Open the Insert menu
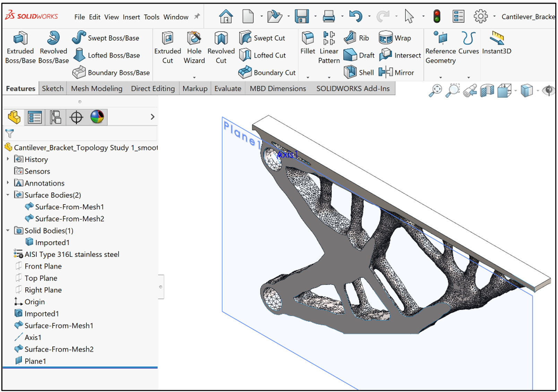Screen dimensions: 558x392 [131, 17]
